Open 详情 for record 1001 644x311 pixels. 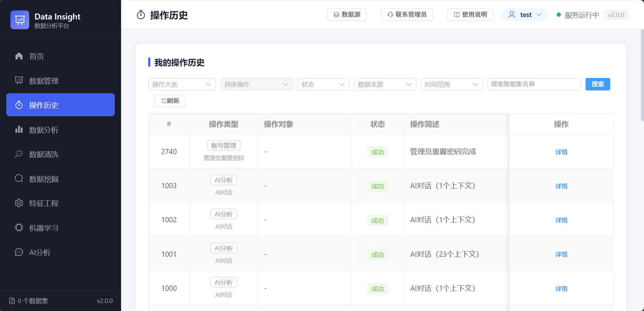(x=561, y=254)
